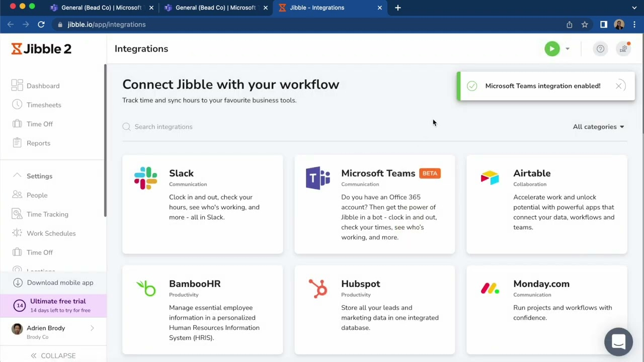Click the bookmark star in the address bar
Viewport: 644px width, 362px height.
point(585,24)
